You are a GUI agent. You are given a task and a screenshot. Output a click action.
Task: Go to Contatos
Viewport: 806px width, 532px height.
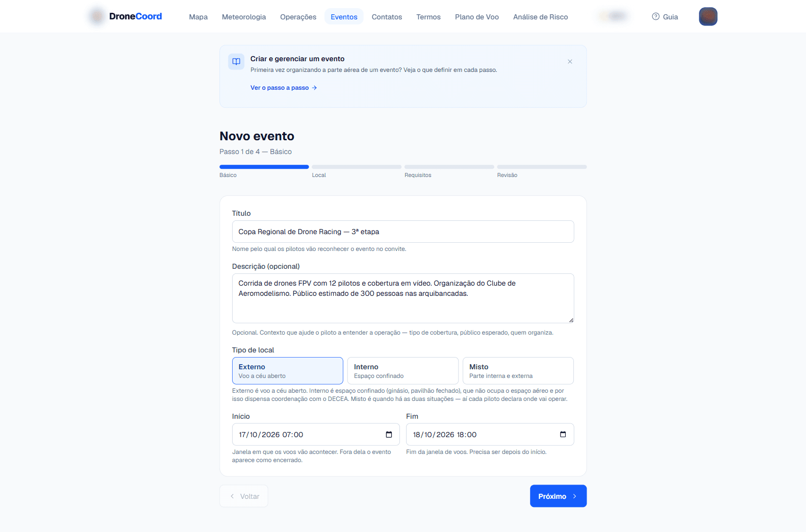pyautogui.click(x=387, y=17)
